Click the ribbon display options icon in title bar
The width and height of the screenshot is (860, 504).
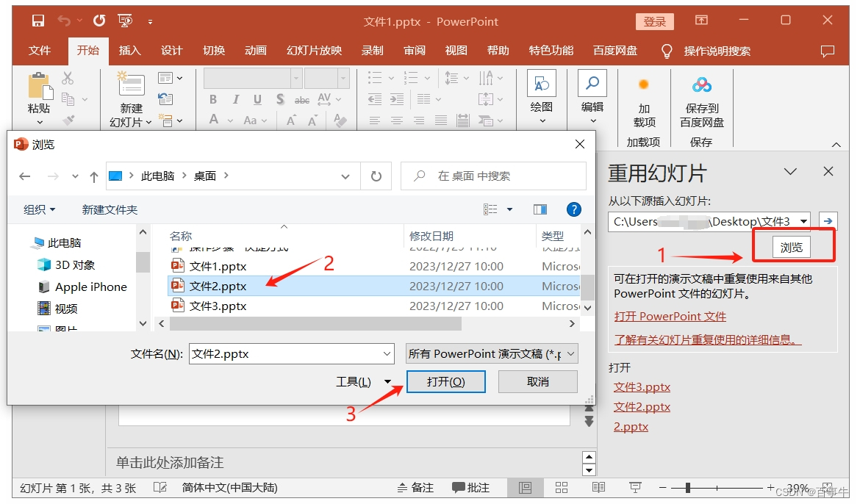coord(701,21)
